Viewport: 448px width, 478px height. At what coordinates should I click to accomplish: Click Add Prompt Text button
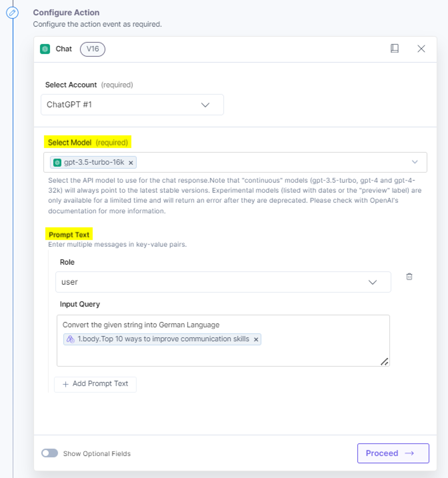[x=95, y=384]
